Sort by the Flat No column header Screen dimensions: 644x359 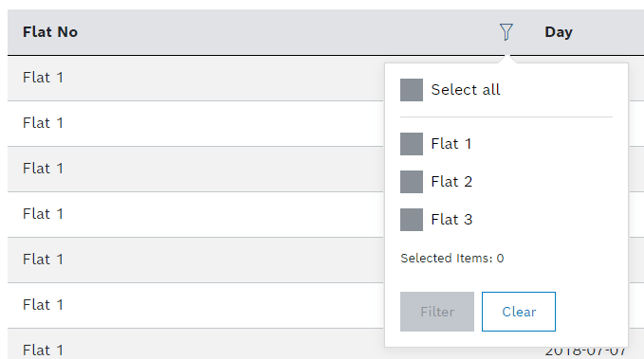coord(50,32)
